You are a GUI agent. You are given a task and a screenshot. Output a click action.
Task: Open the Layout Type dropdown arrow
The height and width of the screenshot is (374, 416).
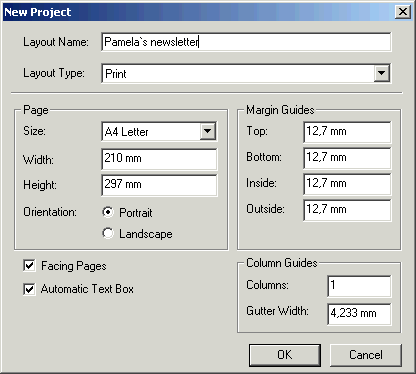(x=382, y=73)
